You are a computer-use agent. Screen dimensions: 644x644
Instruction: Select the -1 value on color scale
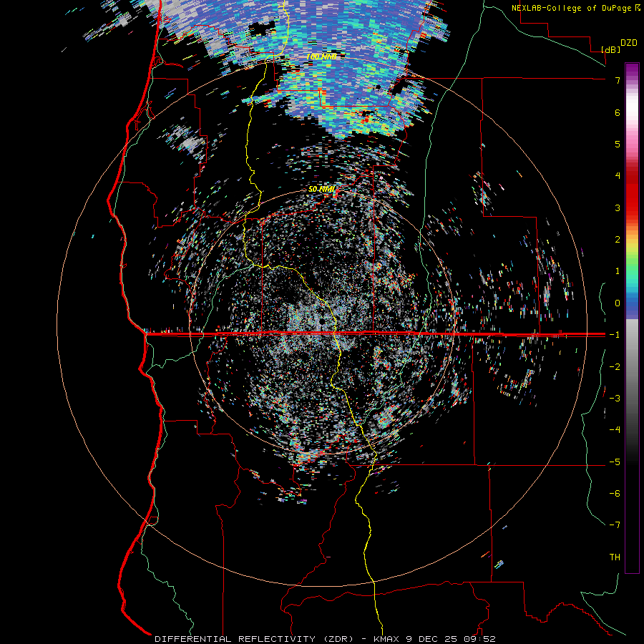coord(615,335)
